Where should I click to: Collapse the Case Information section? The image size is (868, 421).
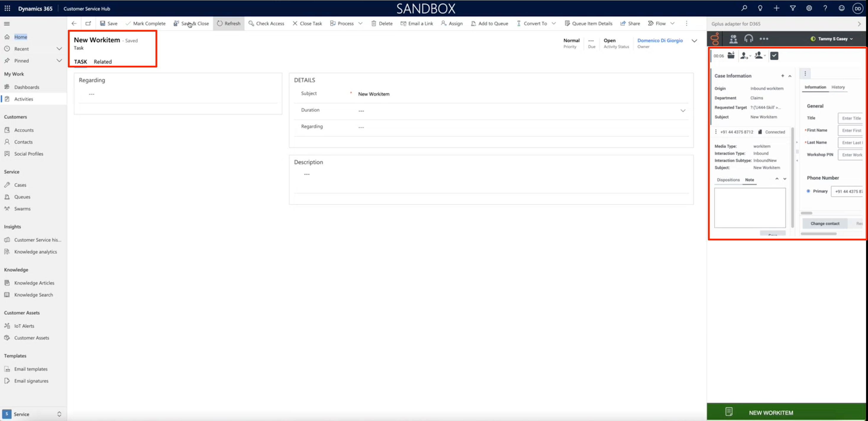[790, 76]
